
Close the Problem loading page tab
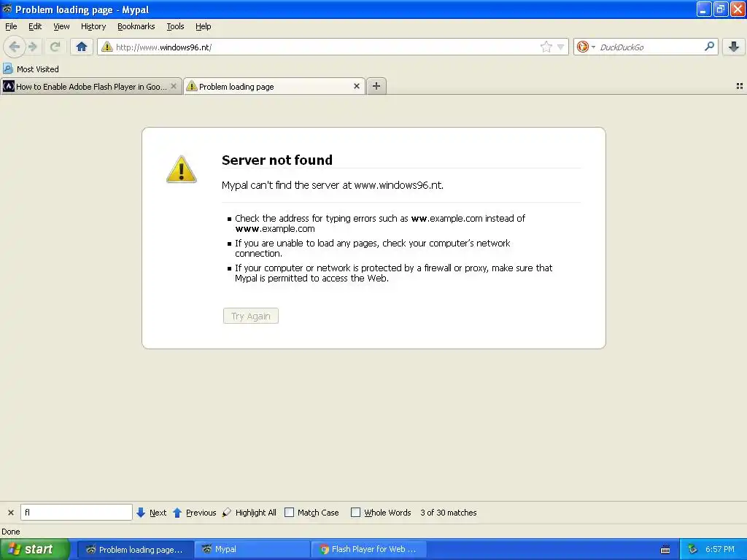click(356, 86)
